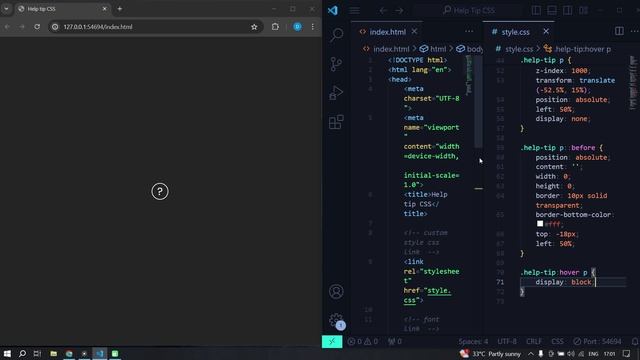Open the browser profile avatar
This screenshot has width=640, height=360.
pyautogui.click(x=297, y=27)
